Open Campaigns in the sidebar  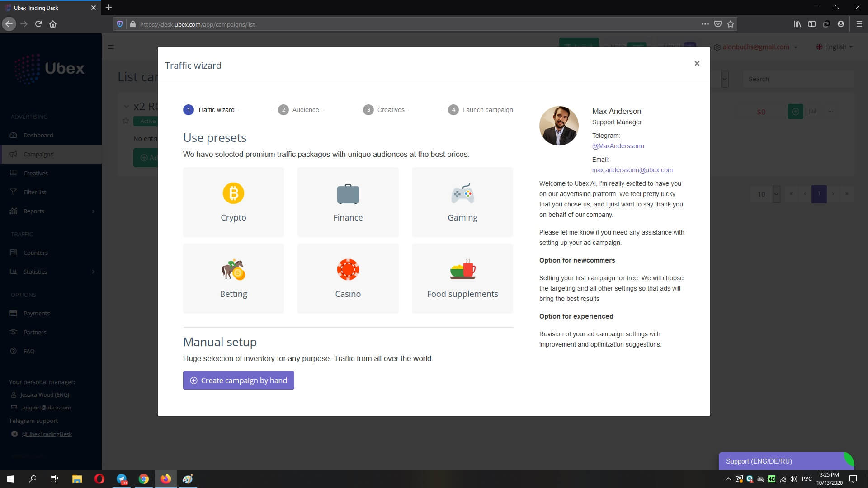[x=51, y=154]
